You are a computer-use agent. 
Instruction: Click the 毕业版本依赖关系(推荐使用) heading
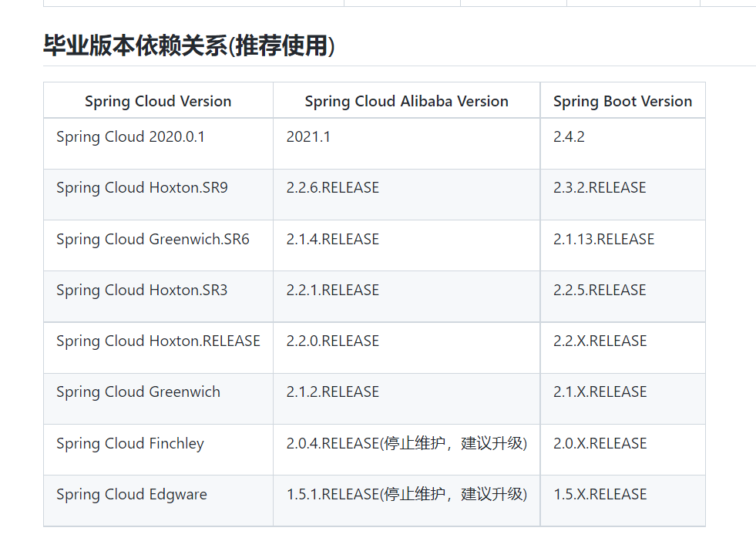tap(189, 46)
